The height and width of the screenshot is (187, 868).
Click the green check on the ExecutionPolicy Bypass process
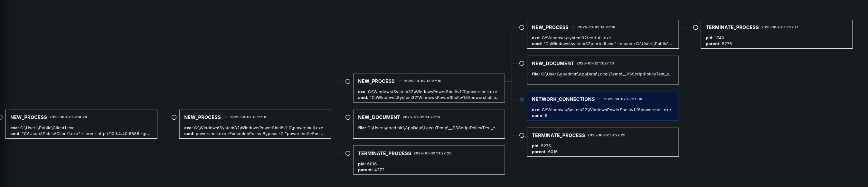225,117
